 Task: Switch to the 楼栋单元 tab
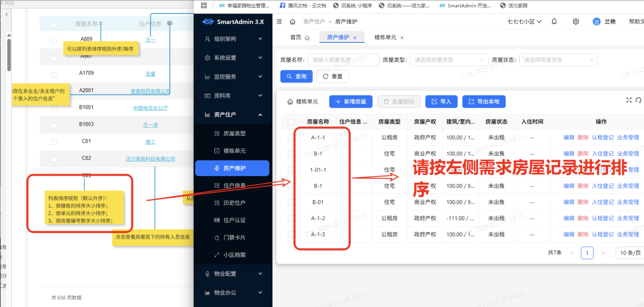pyautogui.click(x=385, y=37)
